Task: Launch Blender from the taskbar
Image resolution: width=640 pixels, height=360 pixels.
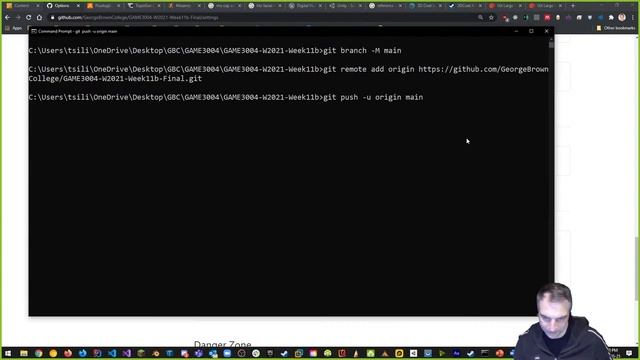Action: [x=156, y=353]
